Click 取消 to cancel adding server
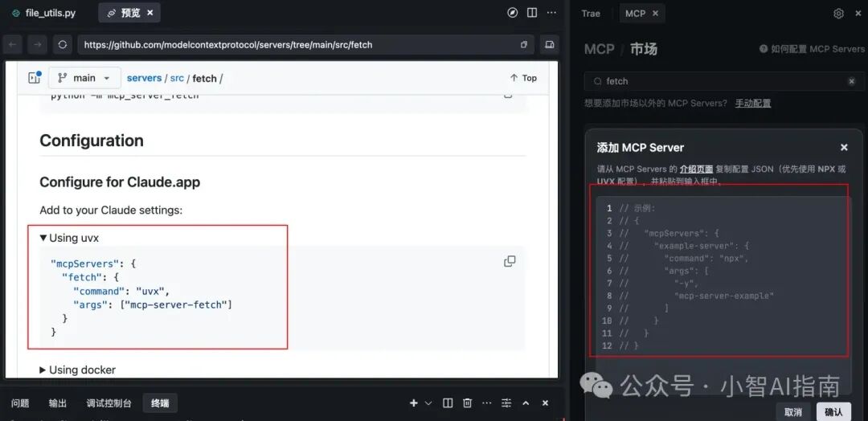The image size is (868, 421). pos(793,411)
